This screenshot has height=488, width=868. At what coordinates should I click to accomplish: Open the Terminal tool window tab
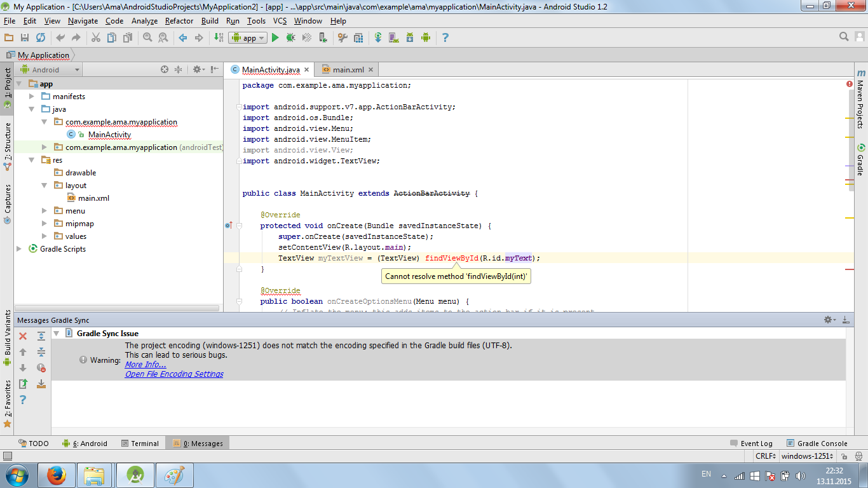(x=140, y=444)
